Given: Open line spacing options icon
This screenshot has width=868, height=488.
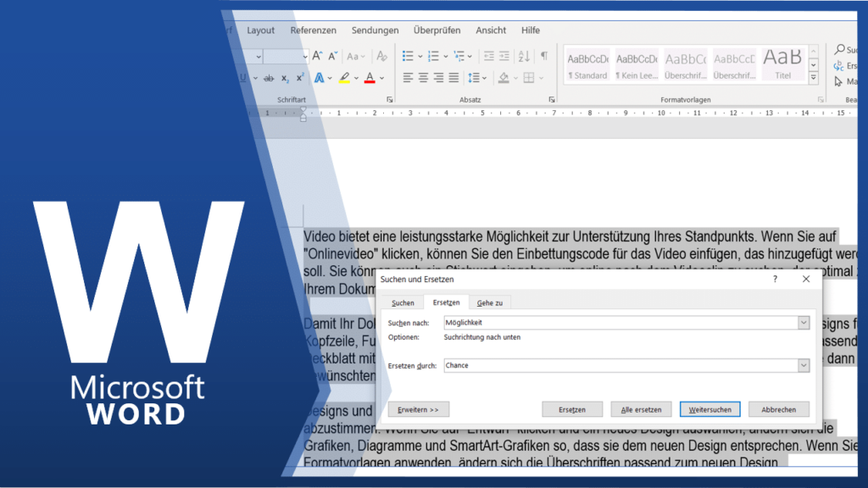Looking at the screenshot, I should tap(474, 78).
